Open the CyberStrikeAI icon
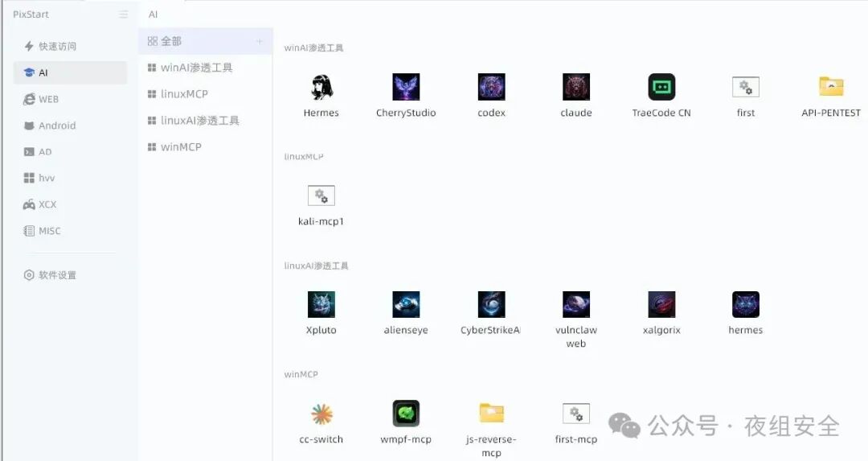868x461 pixels. click(x=491, y=304)
